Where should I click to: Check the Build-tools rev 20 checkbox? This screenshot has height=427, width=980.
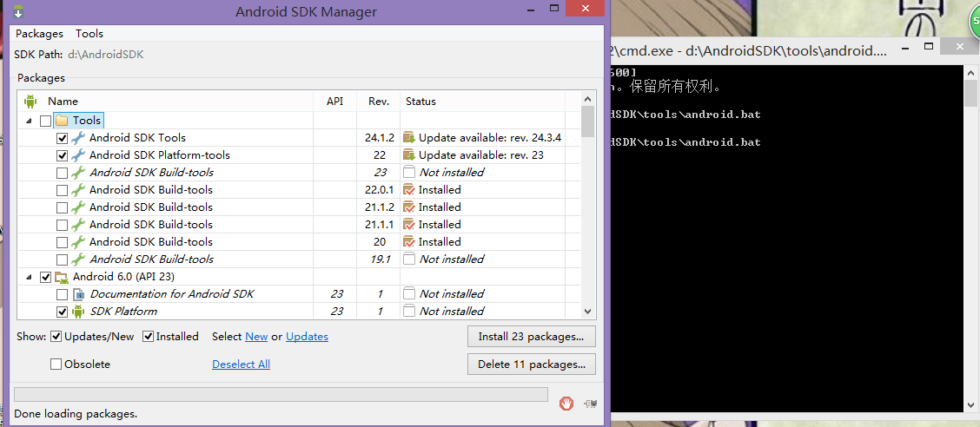point(62,241)
